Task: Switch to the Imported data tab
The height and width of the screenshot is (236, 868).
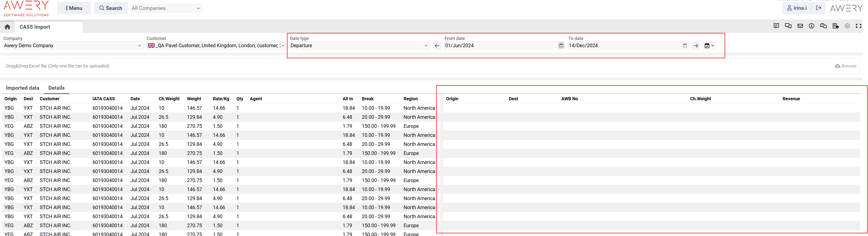Action: pos(23,88)
